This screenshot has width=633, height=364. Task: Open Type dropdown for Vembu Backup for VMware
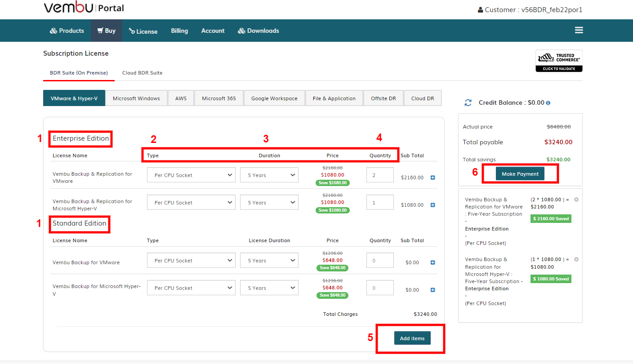point(191,261)
